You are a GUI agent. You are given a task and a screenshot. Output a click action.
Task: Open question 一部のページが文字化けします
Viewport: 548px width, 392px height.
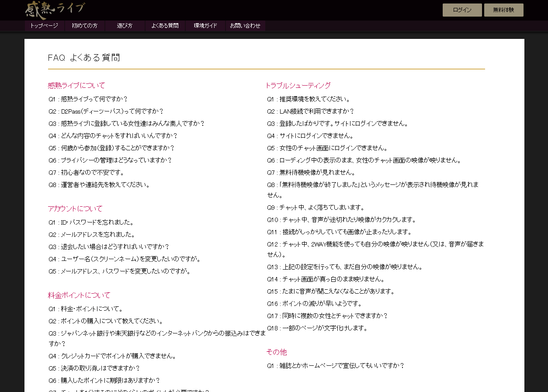tap(318, 328)
